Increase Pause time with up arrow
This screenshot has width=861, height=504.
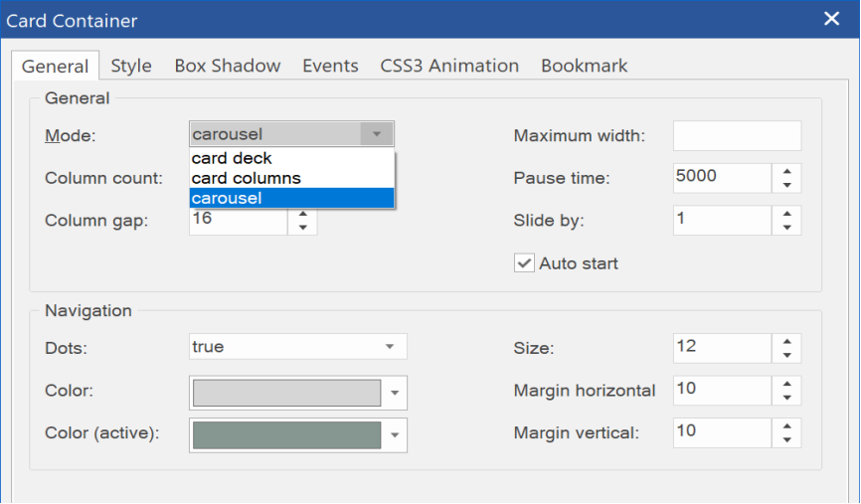786,171
